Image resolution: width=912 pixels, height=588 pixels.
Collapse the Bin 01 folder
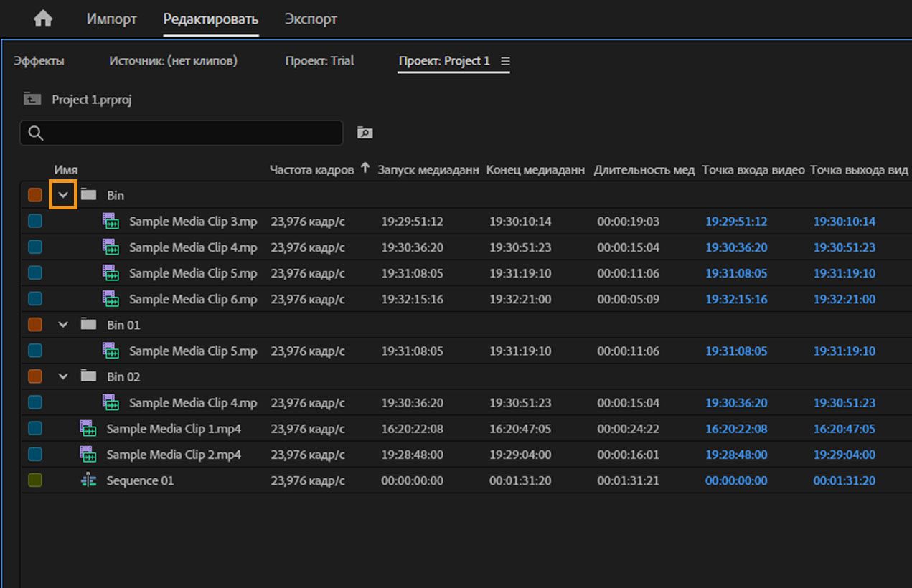pyautogui.click(x=63, y=325)
